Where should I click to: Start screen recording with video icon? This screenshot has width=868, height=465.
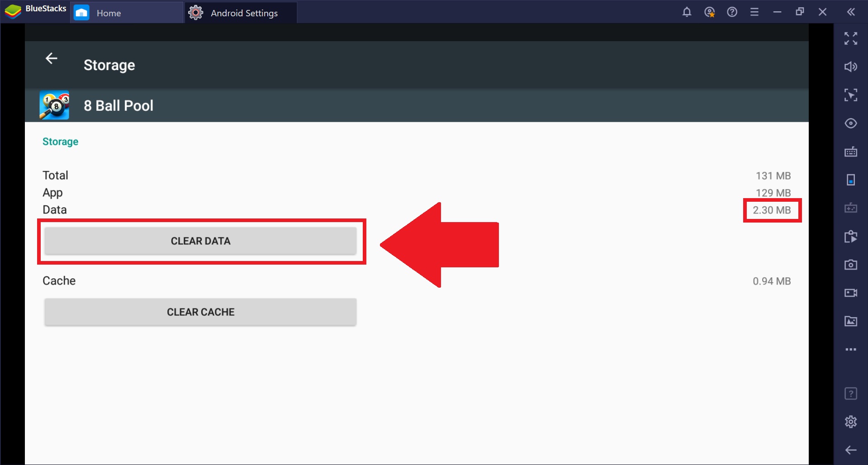point(851,293)
